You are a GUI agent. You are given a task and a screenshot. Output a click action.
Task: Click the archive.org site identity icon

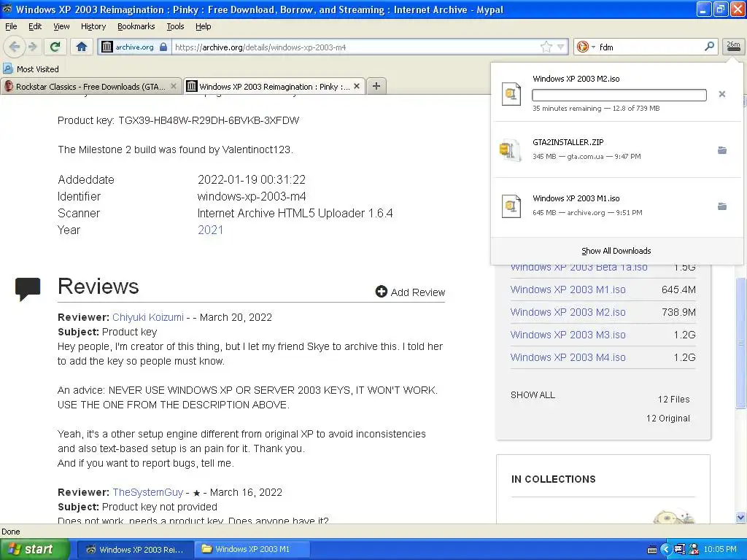134,47
